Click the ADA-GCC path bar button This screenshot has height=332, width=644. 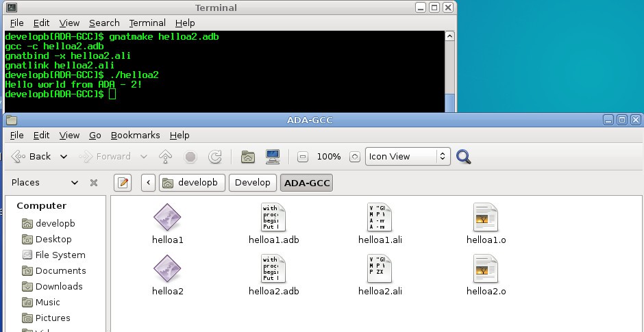[307, 183]
